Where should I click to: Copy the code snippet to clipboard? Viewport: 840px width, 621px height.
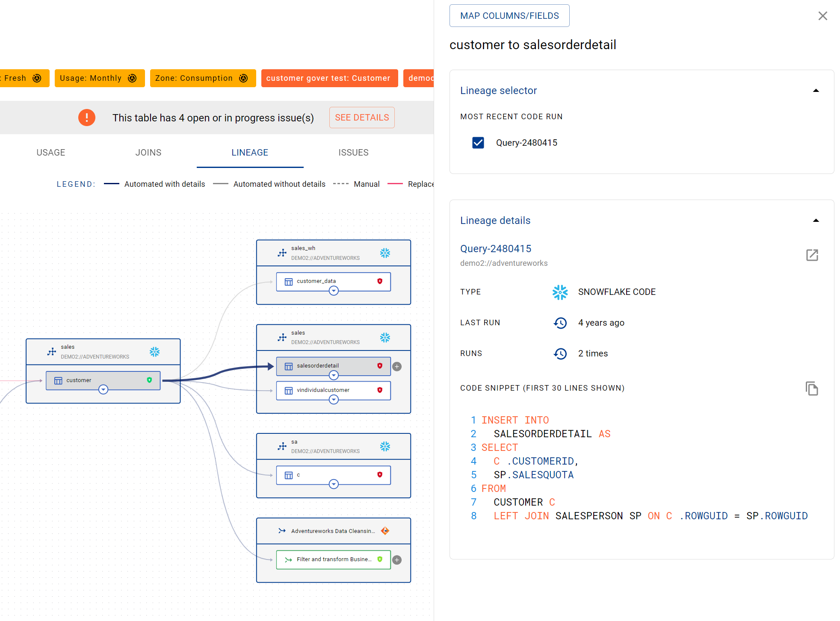coord(811,388)
